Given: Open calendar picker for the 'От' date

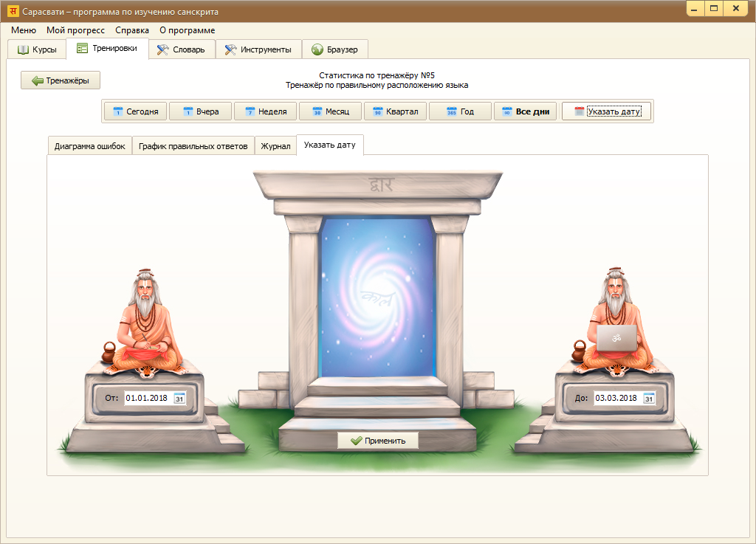Looking at the screenshot, I should [179, 399].
